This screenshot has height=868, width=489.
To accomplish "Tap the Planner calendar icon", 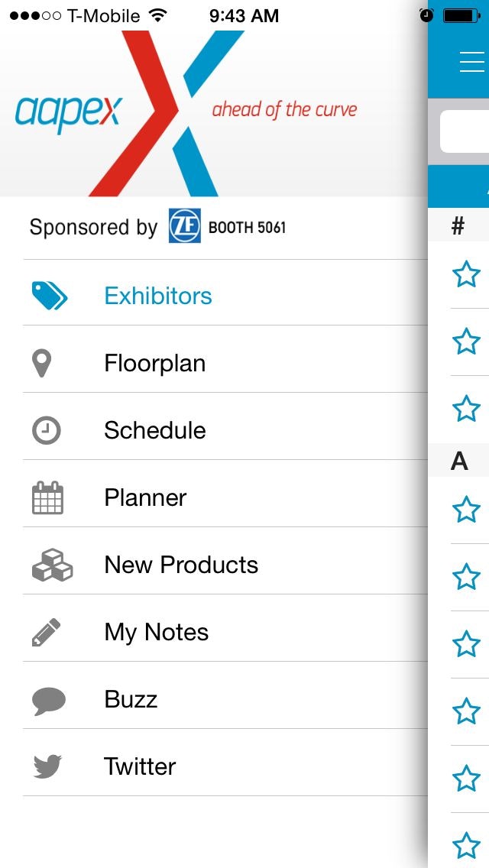I will pos(47,498).
